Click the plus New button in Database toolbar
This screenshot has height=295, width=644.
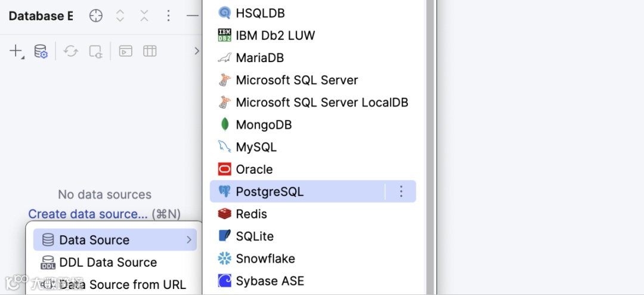point(16,51)
